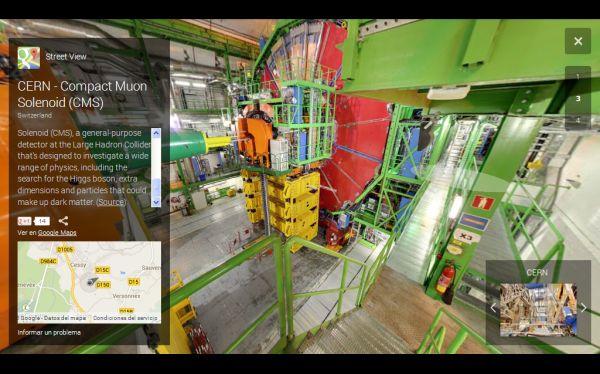Click the description scrollbar thumb
Image resolution: width=600 pixels, height=374 pixels.
coord(156,188)
